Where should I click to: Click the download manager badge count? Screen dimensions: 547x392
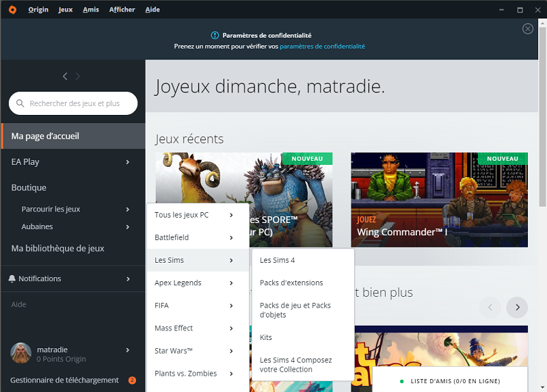pos(132,380)
